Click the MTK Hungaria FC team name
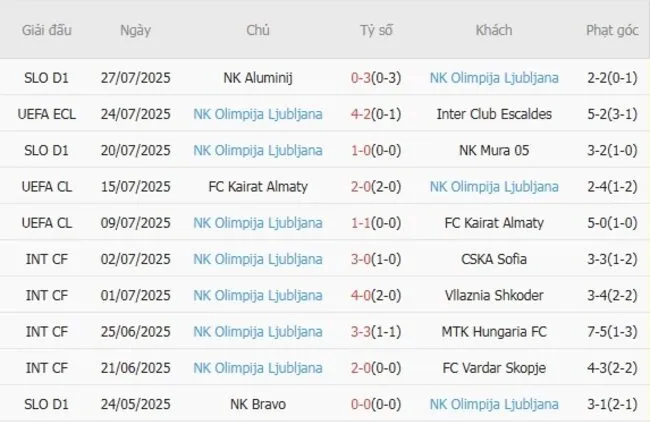 (494, 331)
